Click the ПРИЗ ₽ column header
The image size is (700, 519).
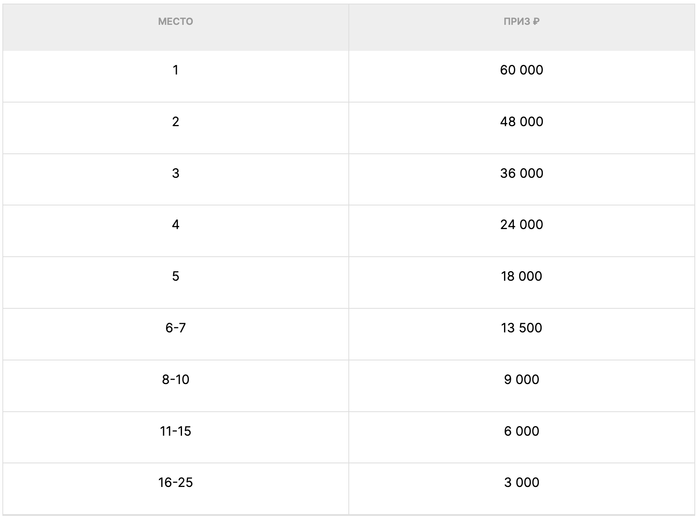pos(521,22)
